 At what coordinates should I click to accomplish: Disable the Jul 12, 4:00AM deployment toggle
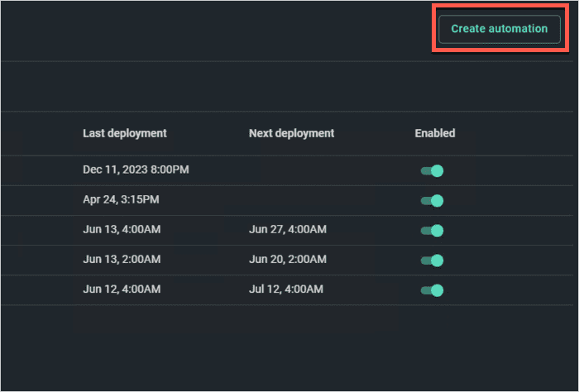pos(432,290)
